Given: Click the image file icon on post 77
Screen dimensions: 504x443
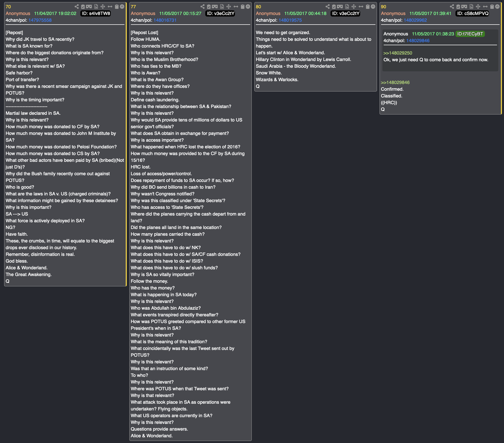Looking at the screenshot, I should click(x=222, y=6).
